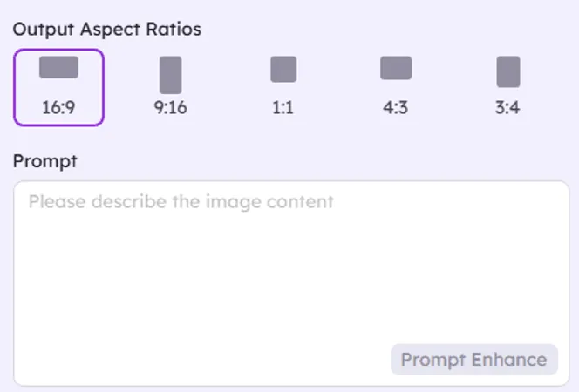
Task: Click the 3:4 portrait rectangle icon
Action: point(508,71)
